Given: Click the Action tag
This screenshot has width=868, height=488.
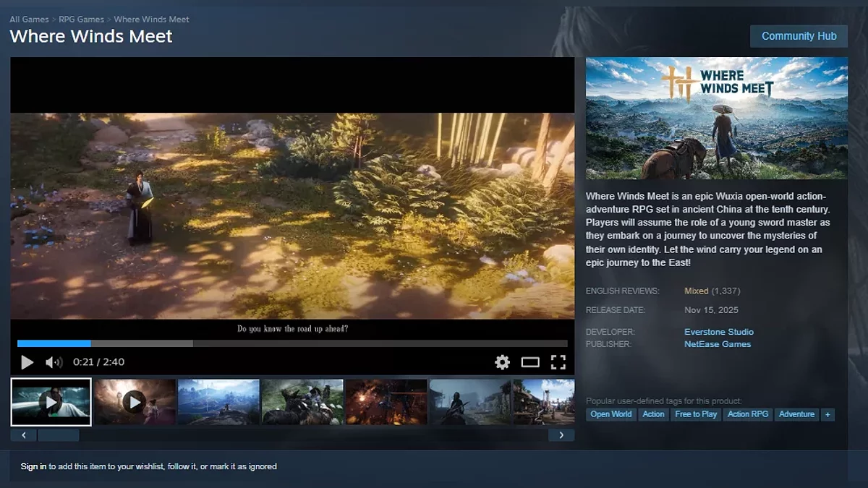Looking at the screenshot, I should tap(653, 414).
